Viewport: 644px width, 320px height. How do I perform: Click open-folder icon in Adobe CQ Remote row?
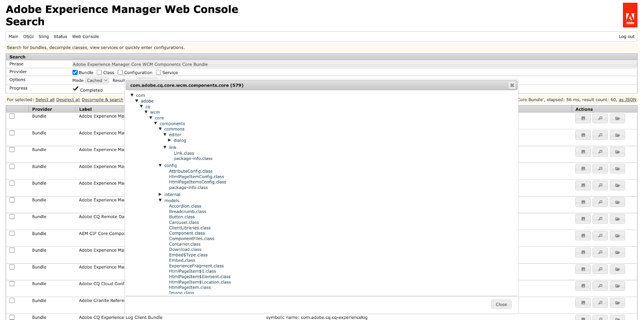[x=617, y=219]
